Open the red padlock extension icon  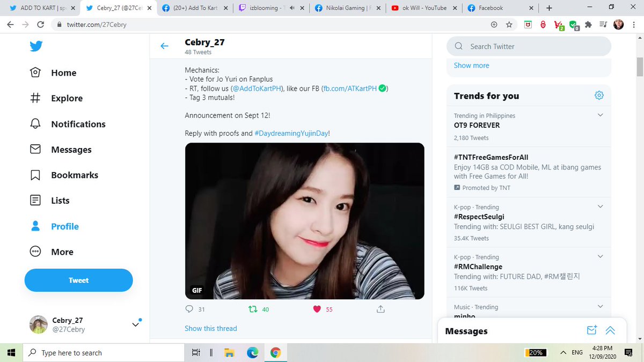[x=543, y=25]
